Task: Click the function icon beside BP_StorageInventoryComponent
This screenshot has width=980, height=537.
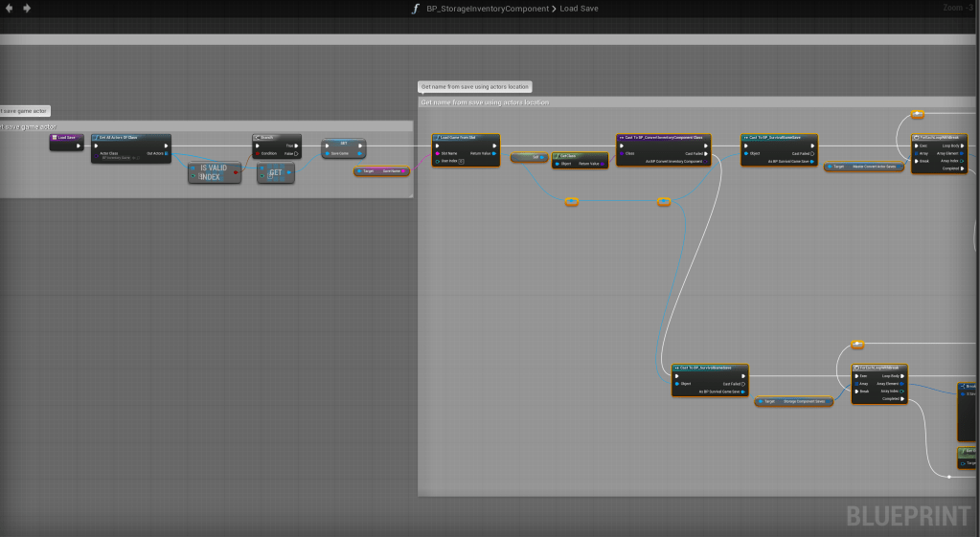Action: [415, 9]
